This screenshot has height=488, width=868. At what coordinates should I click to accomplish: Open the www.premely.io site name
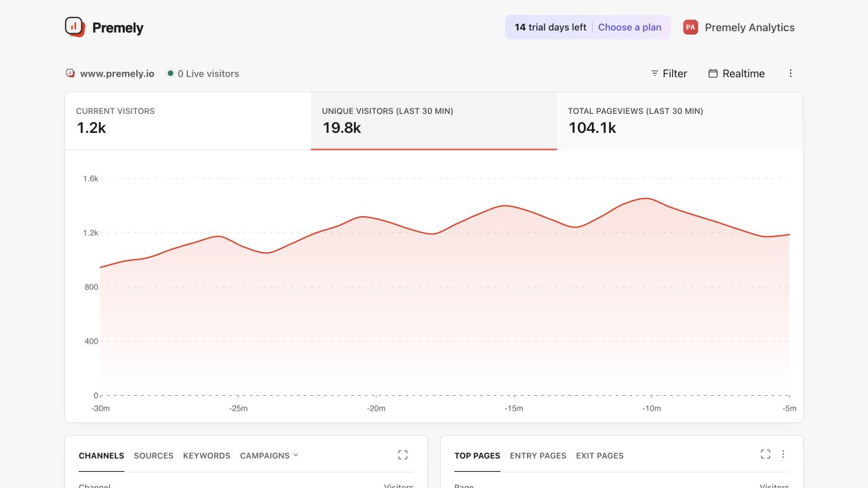coord(117,73)
